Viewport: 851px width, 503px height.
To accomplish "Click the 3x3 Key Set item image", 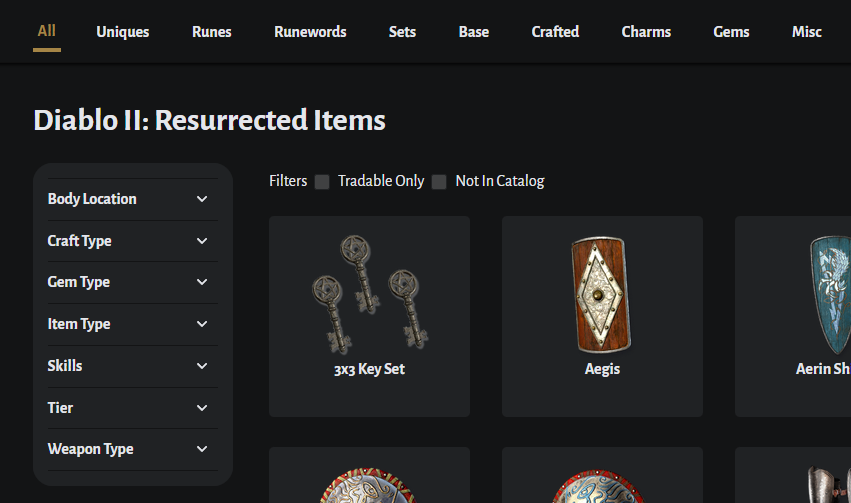I will click(x=369, y=292).
